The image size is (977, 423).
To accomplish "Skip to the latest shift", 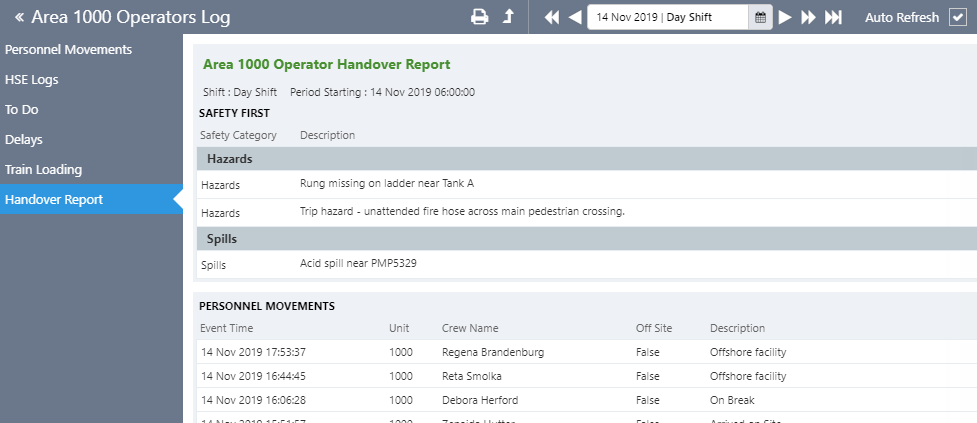I will (832, 17).
